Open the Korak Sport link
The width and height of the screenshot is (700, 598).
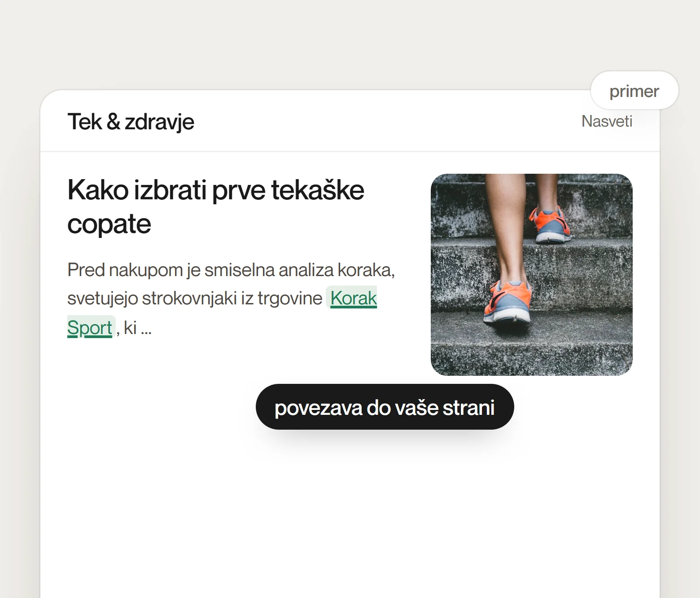tap(354, 299)
